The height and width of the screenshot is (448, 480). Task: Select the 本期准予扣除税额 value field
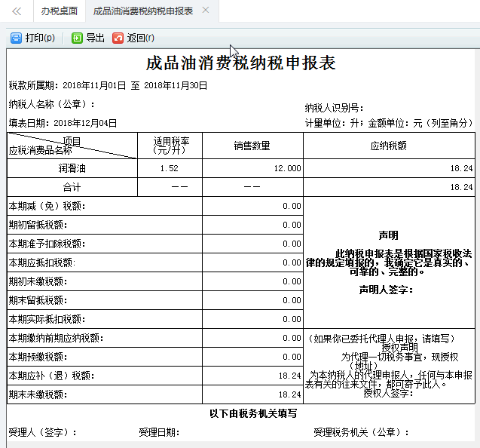pos(252,244)
